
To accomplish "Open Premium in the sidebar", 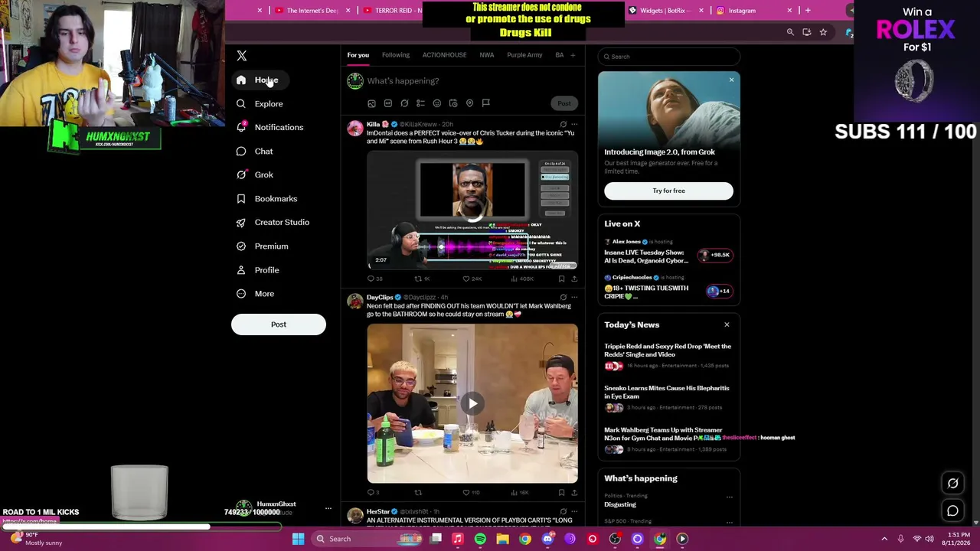I will (262, 246).
